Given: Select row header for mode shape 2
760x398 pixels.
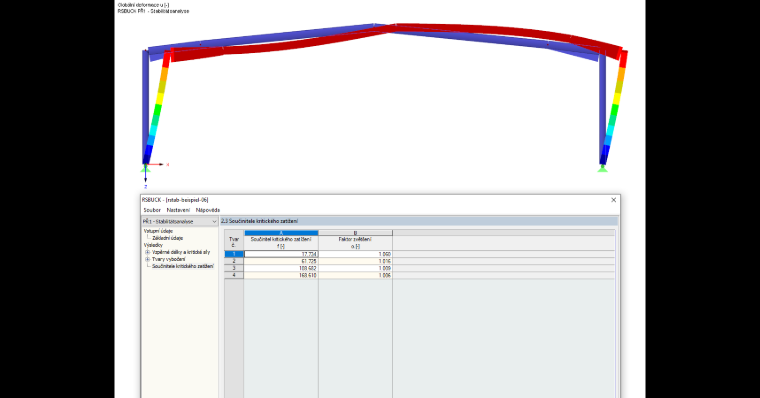Looking at the screenshot, I should click(234, 261).
